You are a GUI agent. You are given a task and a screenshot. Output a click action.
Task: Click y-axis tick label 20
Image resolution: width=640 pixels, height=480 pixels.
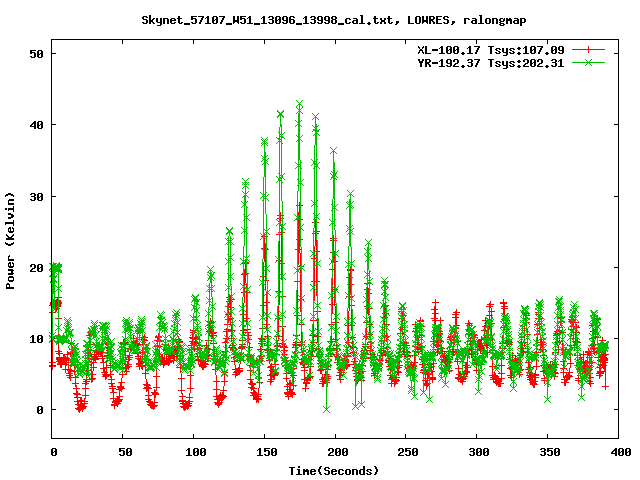tap(36, 268)
